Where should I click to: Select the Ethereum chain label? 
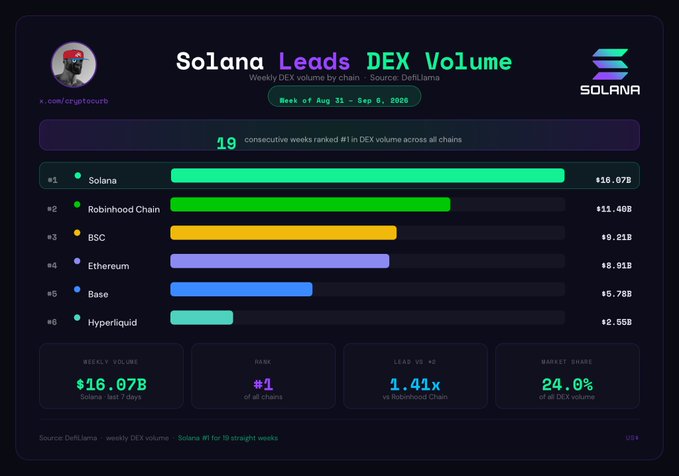(108, 266)
